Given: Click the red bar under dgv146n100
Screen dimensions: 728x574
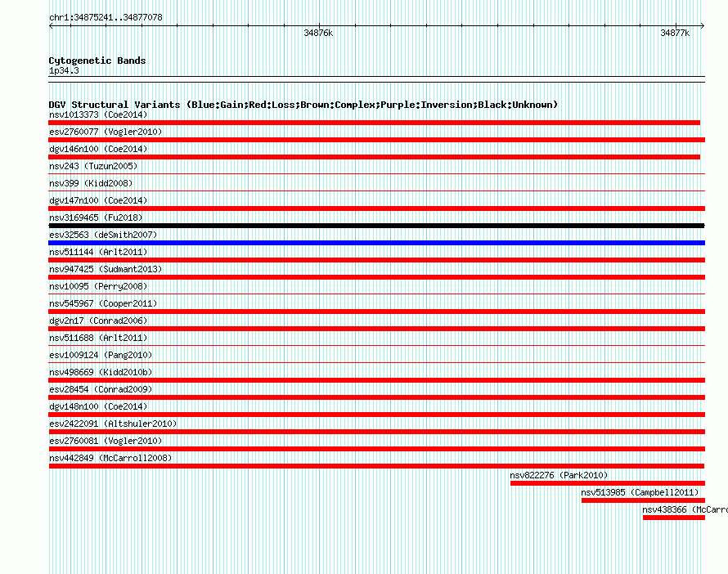Looking at the screenshot, I should tap(374, 157).
